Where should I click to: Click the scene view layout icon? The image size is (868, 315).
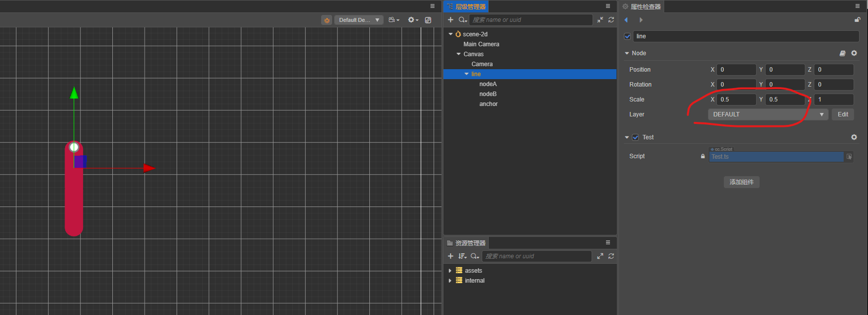pos(428,20)
